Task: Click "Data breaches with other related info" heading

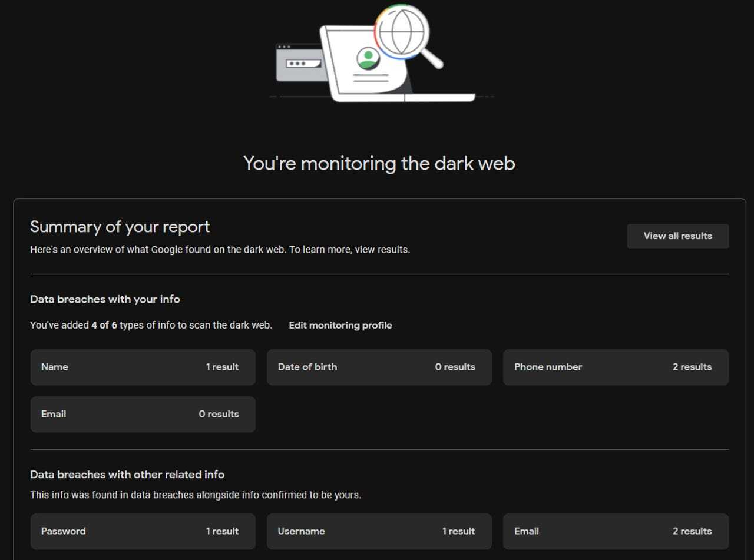Action: click(x=127, y=475)
